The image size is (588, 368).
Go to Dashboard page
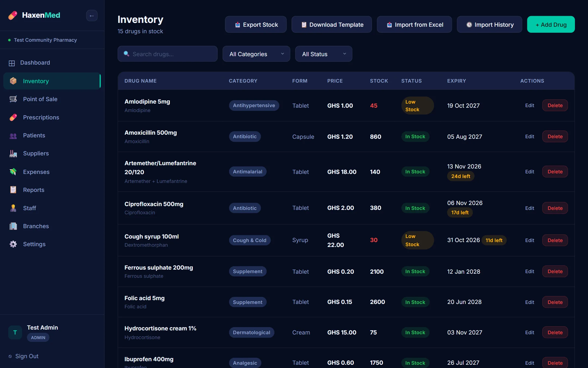[x=52, y=63]
